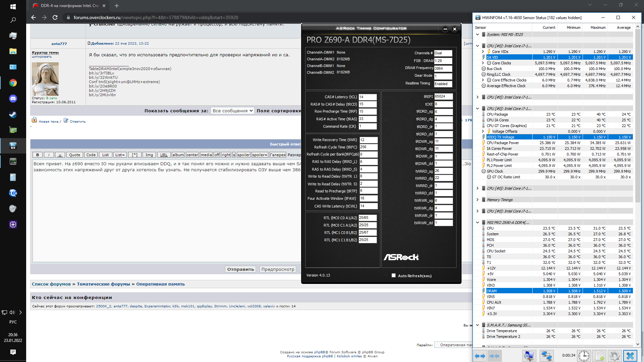Click HWiNFO monitor magnifier icon
The image size is (644, 362).
pos(529,356)
